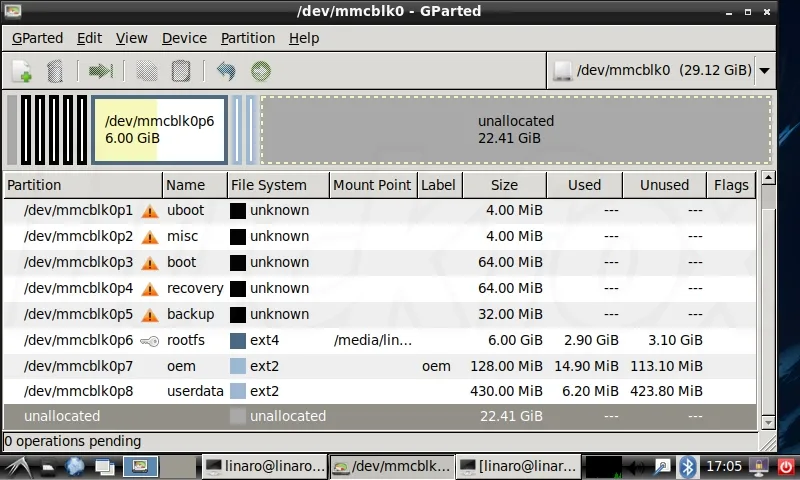This screenshot has width=800, height=480.
Task: Click the /media/lin... mount point cell
Action: click(373, 340)
